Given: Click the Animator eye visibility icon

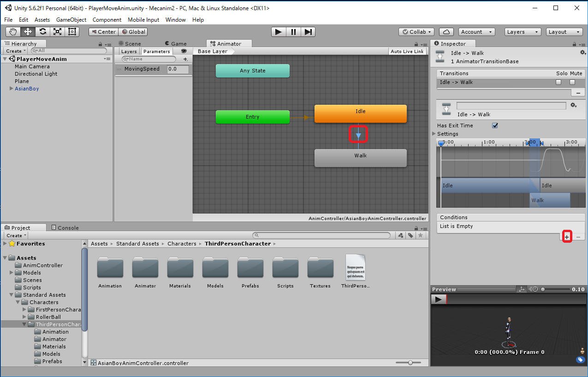Looking at the screenshot, I should (x=184, y=51).
